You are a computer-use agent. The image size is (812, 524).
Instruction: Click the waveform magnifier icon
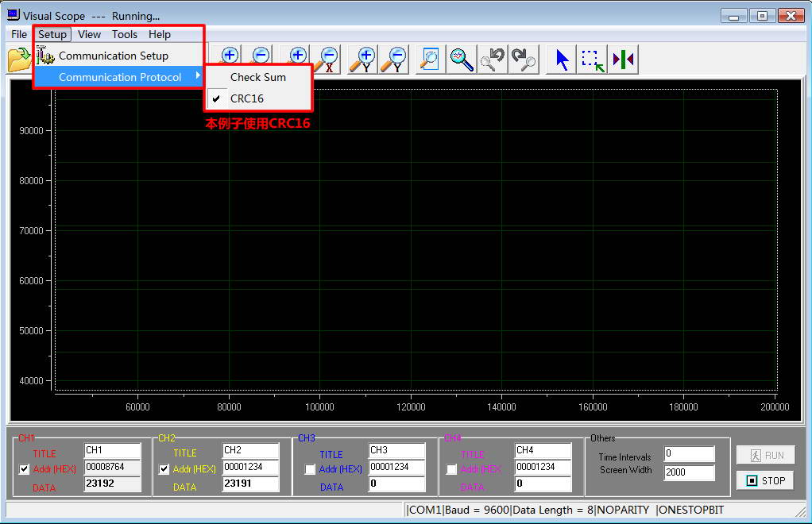coord(461,59)
